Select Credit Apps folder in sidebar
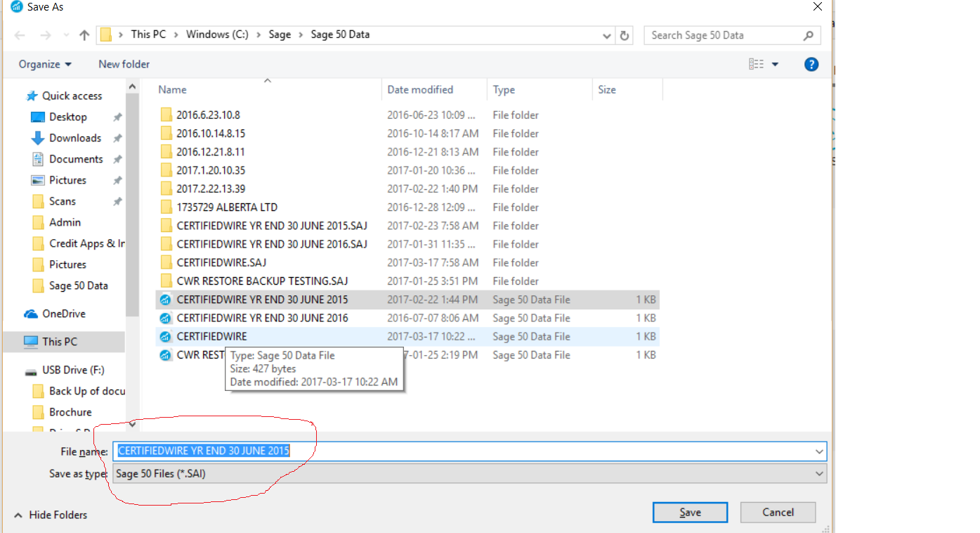Viewport: 980px width, 533px height. click(x=78, y=243)
